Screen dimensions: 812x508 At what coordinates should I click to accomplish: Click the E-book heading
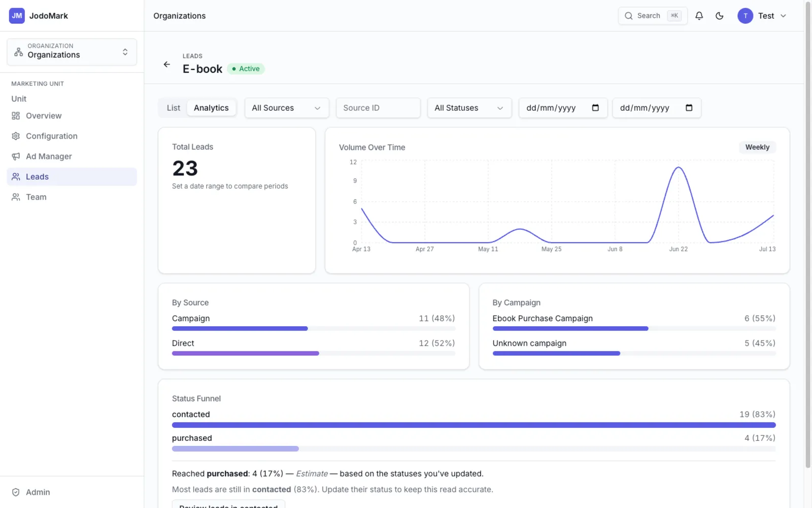tap(202, 69)
